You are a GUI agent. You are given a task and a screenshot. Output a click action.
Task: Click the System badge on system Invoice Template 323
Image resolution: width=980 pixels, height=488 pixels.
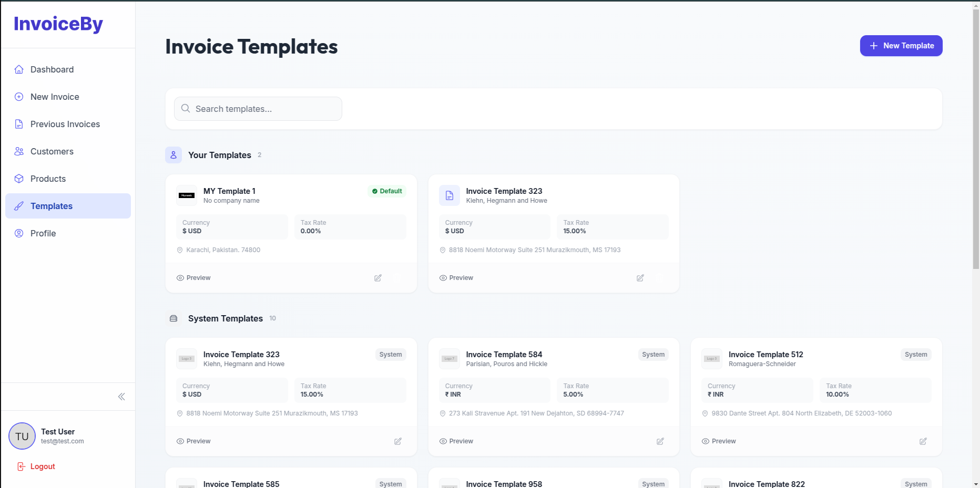[x=391, y=355]
